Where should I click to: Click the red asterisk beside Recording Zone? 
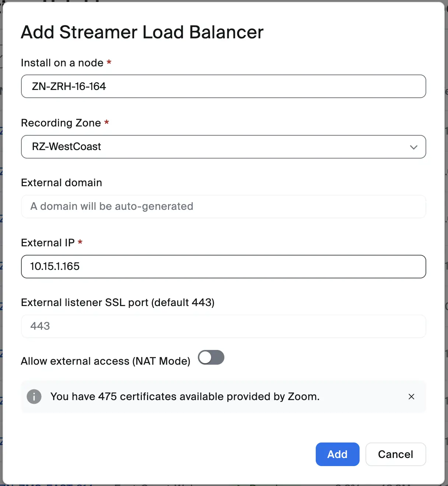pyautogui.click(x=106, y=122)
